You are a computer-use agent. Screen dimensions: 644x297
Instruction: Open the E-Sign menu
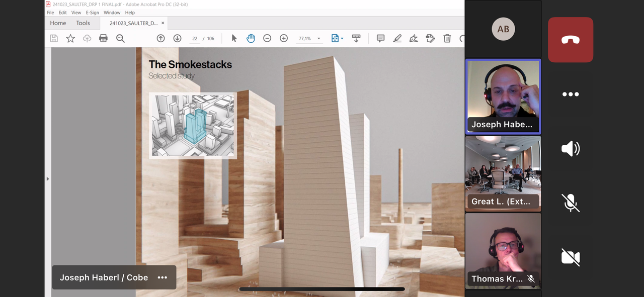(93, 13)
